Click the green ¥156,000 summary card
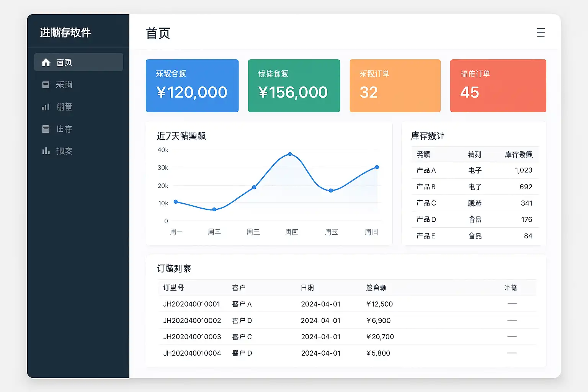Viewport: 588px width, 392px height. pyautogui.click(x=294, y=86)
